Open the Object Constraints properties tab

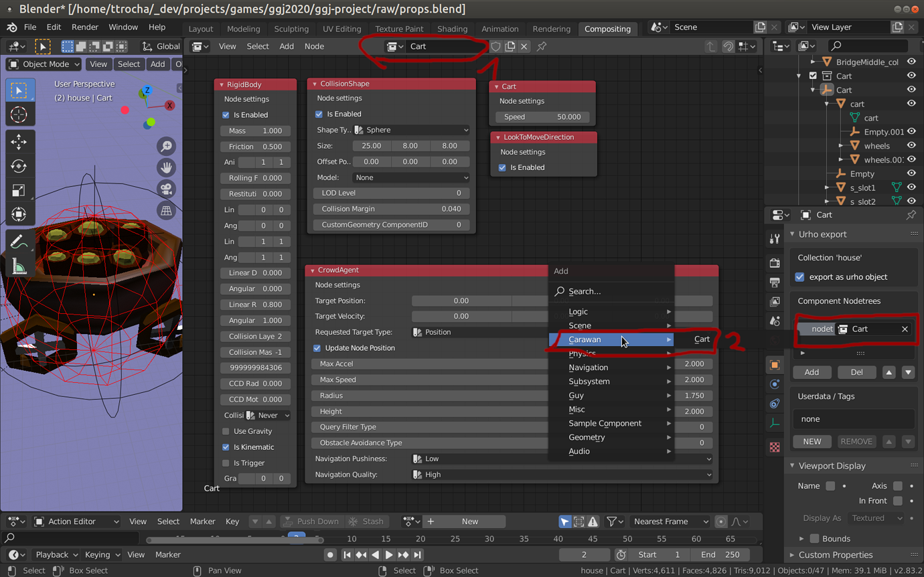click(775, 404)
